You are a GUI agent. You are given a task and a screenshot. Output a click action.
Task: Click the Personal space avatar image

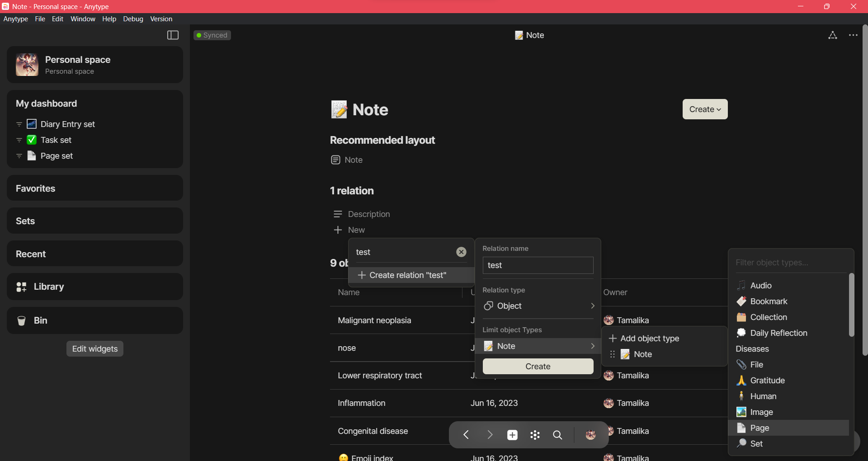pos(27,65)
